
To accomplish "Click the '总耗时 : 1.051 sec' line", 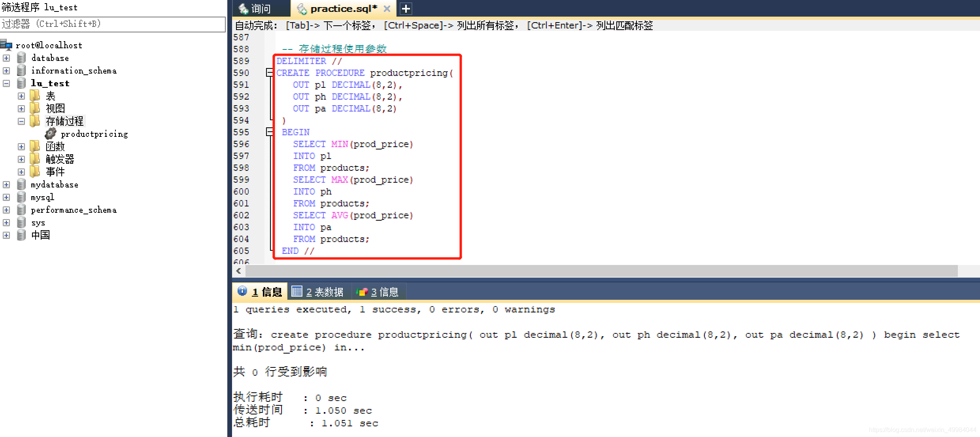I will 306,423.
